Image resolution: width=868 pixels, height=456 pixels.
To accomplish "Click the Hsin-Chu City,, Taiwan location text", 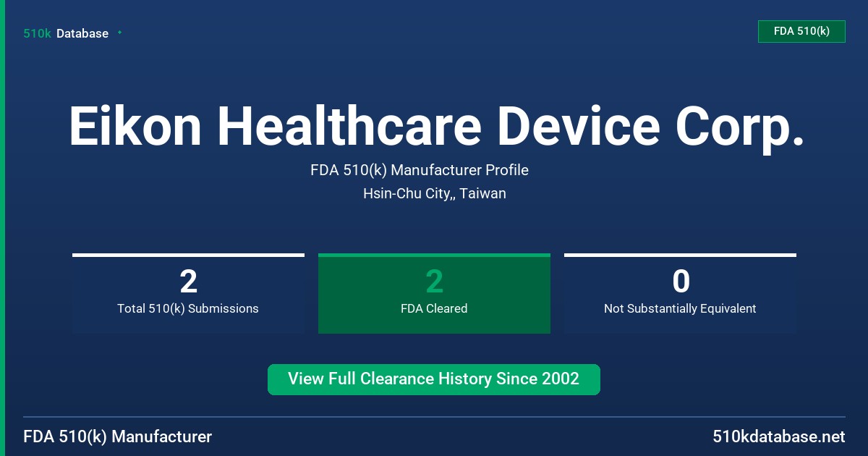I will coord(435,193).
